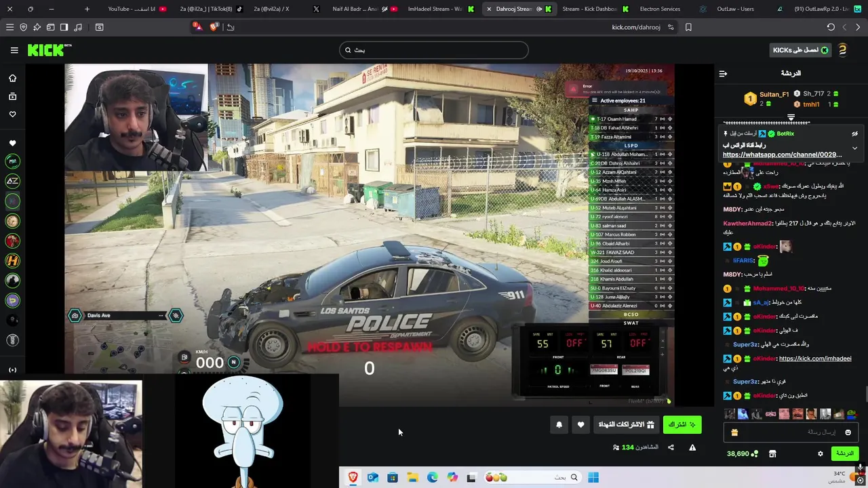Switch to Electron Services tab
This screenshot has height=488, width=868.
(x=659, y=9)
